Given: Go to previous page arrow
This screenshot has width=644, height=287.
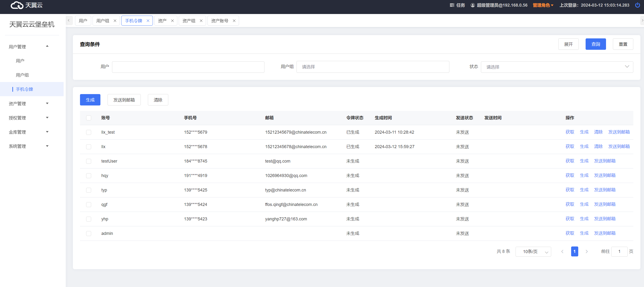Looking at the screenshot, I should 562,251.
